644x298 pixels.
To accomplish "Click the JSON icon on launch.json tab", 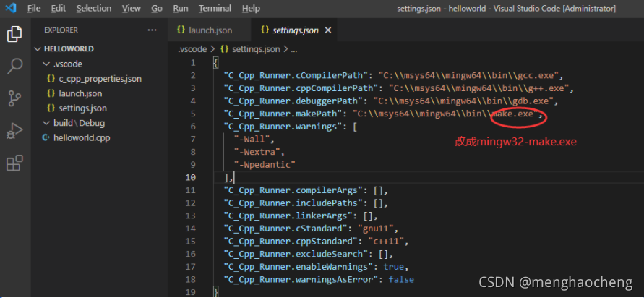I will pyautogui.click(x=181, y=30).
